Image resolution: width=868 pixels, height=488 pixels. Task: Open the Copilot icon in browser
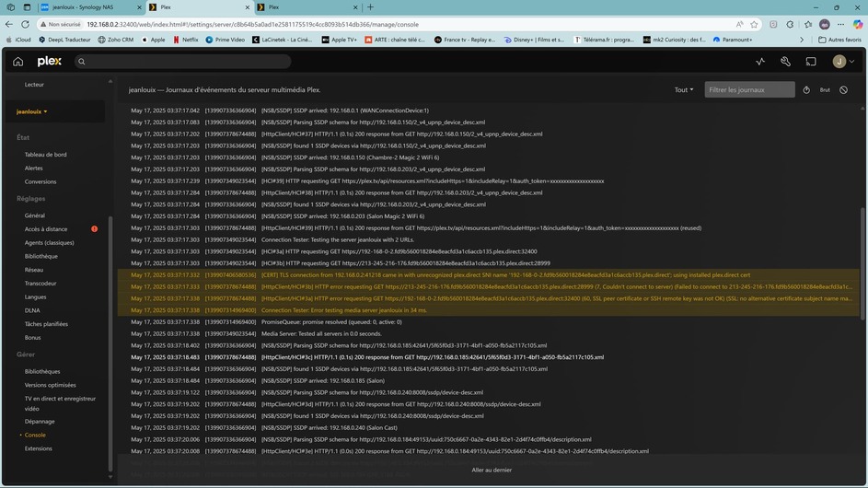tap(858, 24)
